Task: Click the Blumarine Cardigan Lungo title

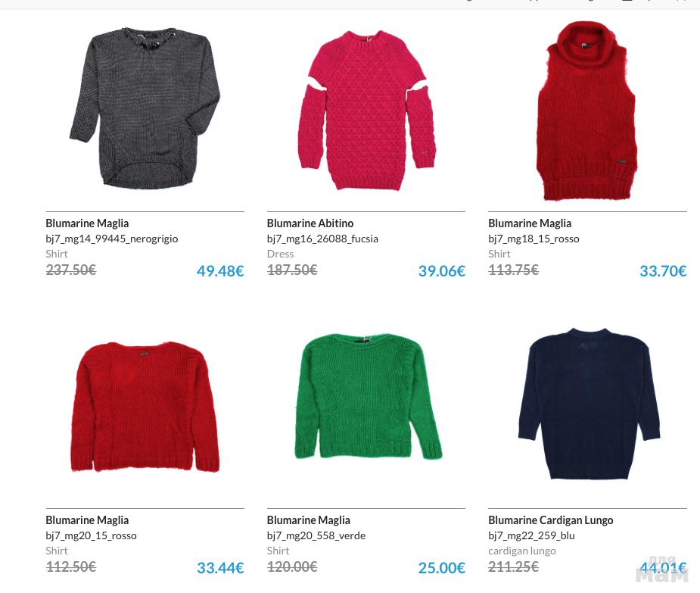Action: click(x=550, y=520)
